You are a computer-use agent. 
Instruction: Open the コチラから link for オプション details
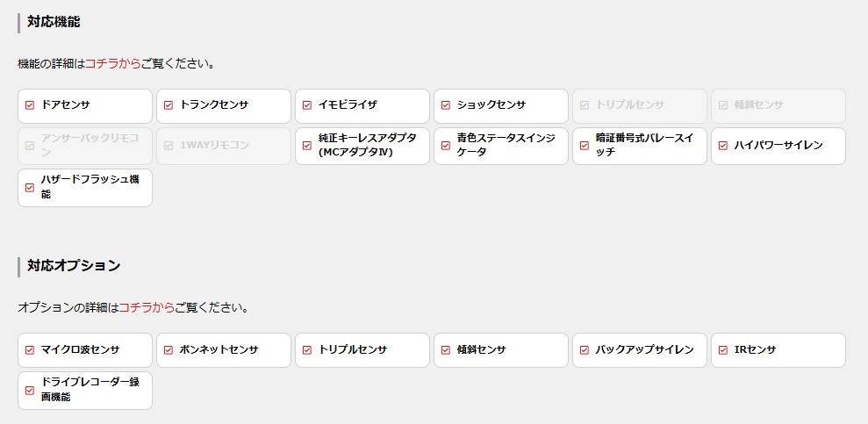(x=147, y=308)
